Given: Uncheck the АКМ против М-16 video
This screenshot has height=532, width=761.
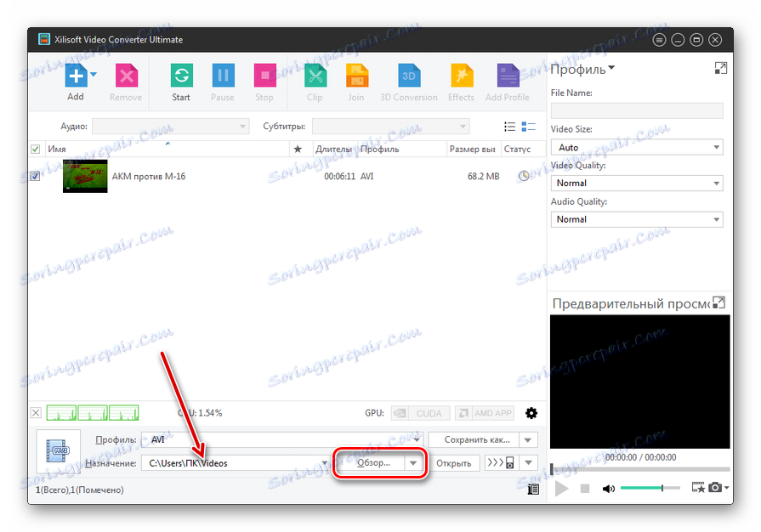Looking at the screenshot, I should coord(35,176).
